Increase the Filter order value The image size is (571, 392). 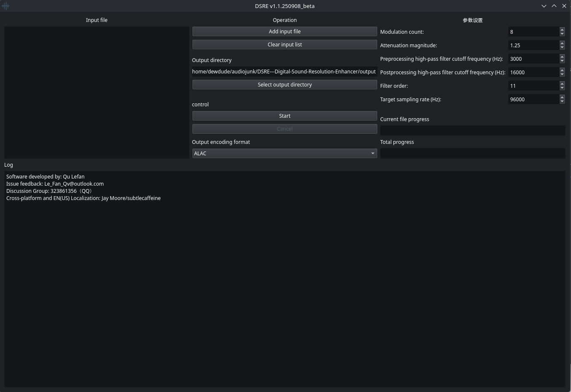(x=562, y=84)
